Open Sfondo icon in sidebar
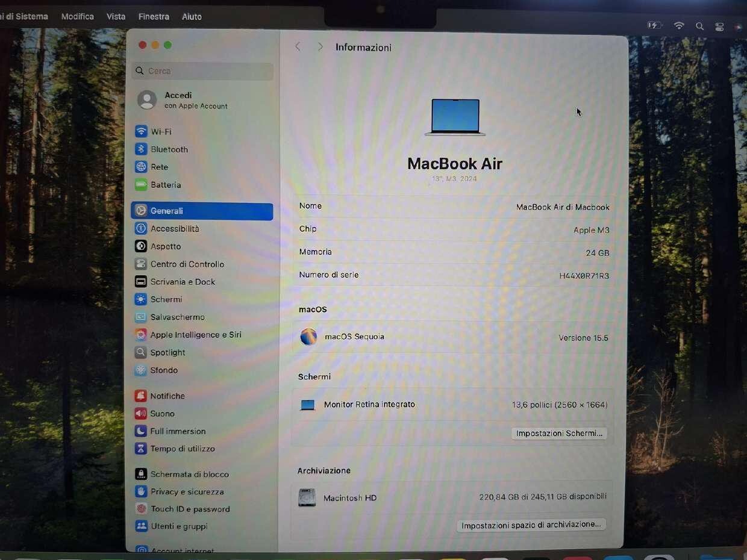The width and height of the screenshot is (747, 560). (141, 370)
